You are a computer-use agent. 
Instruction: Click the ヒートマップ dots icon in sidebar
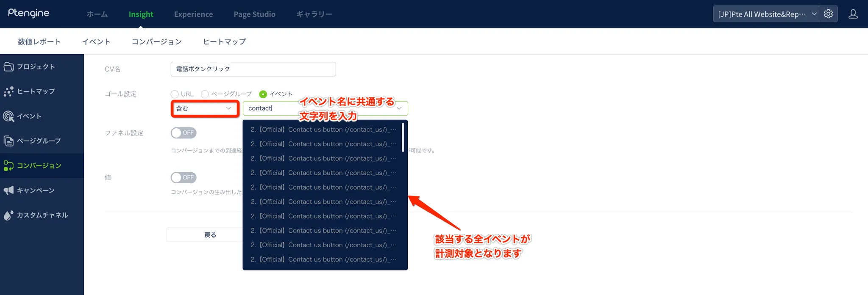tap(8, 91)
